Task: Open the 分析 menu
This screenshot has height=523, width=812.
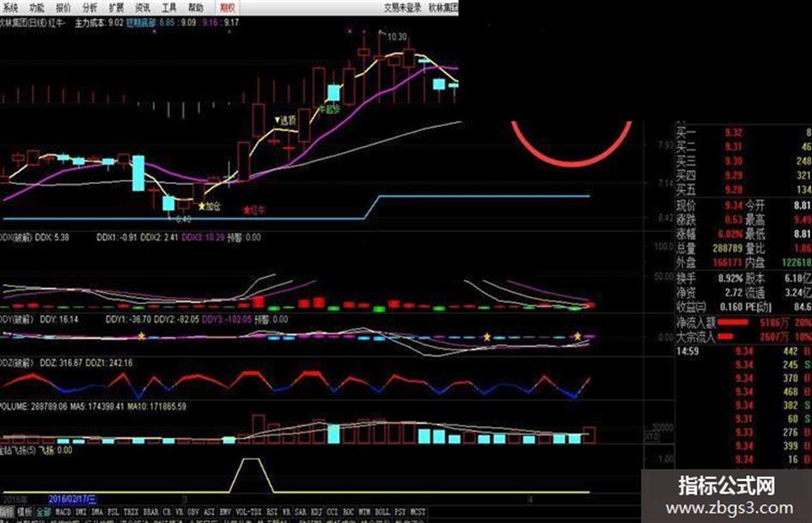Action: 89,7
